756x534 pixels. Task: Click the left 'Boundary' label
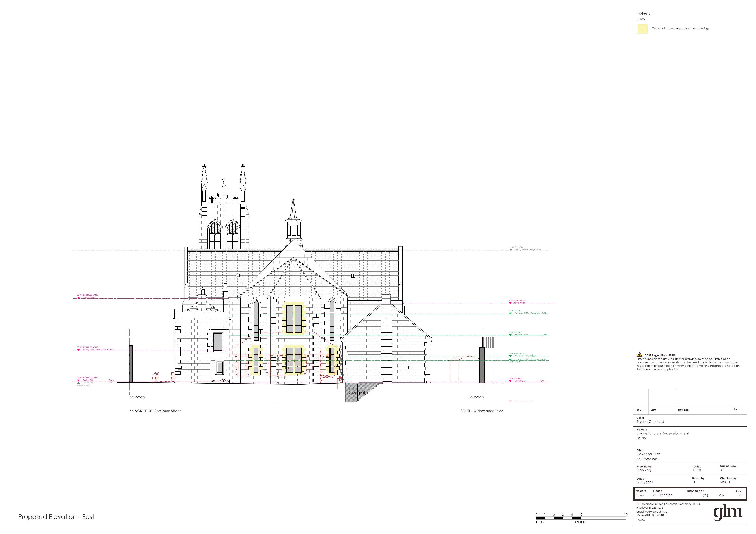pos(137,397)
